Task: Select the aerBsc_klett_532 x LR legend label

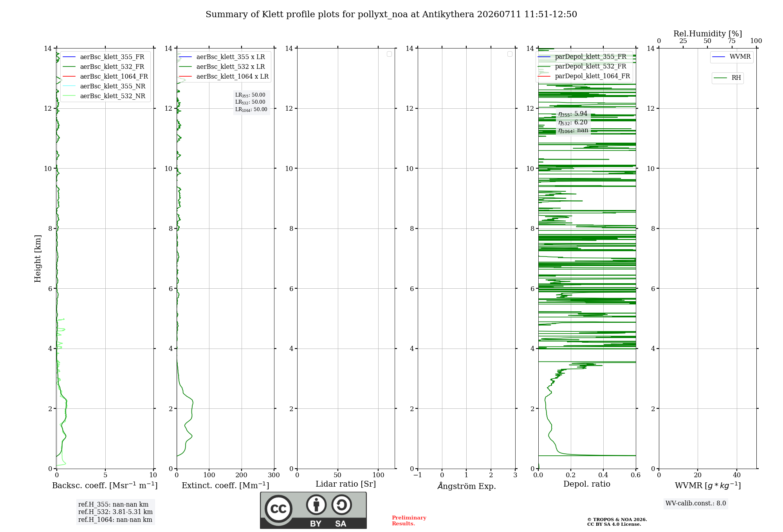Action: [231, 67]
